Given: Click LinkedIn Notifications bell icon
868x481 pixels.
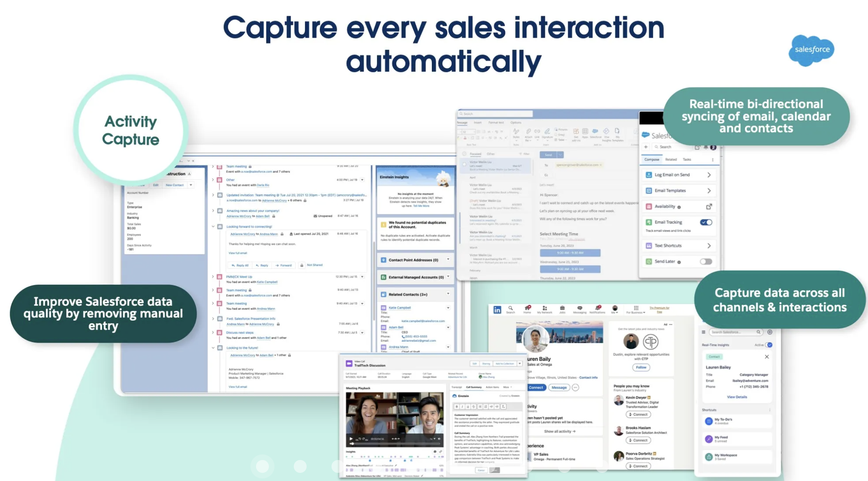Looking at the screenshot, I should click(597, 309).
